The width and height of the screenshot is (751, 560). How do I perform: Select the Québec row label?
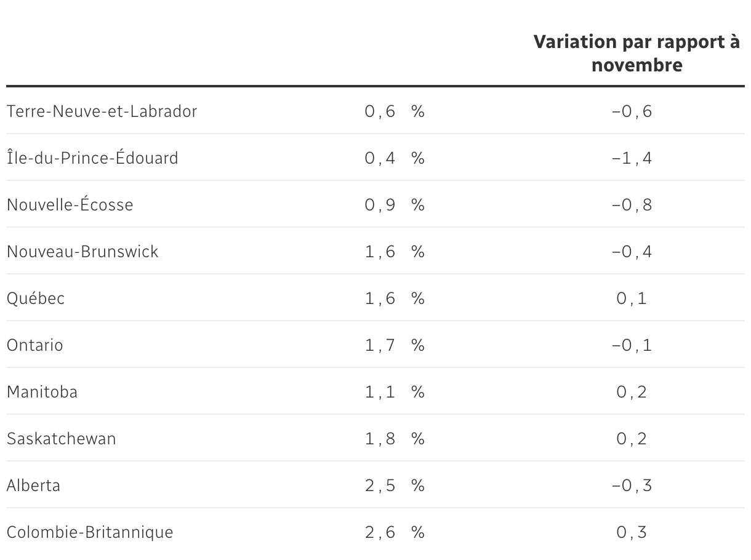coord(36,298)
